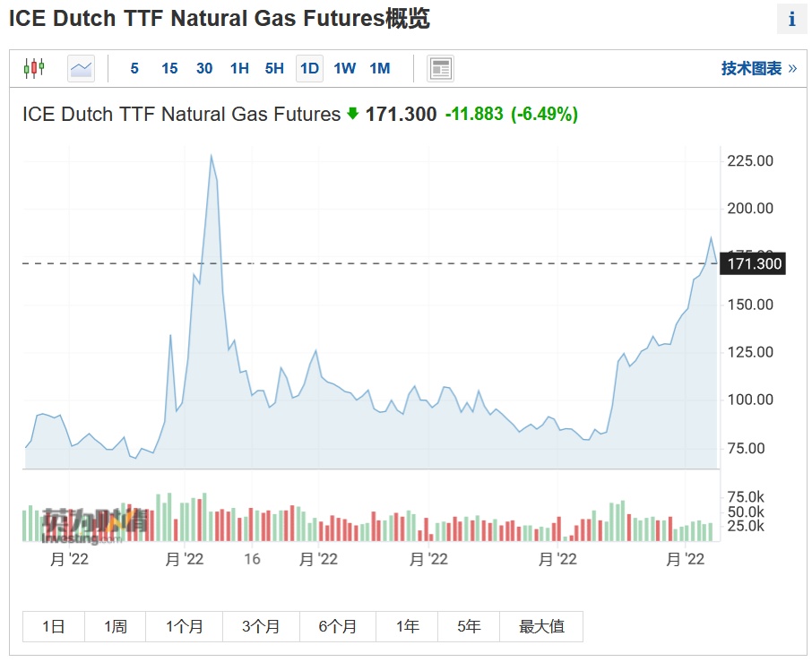This screenshot has width=812, height=662.
Task: Click the info icon at top right
Action: [x=791, y=19]
